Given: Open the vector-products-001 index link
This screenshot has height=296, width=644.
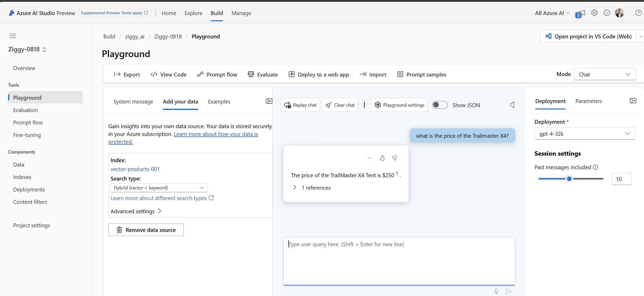Looking at the screenshot, I should (135, 169).
